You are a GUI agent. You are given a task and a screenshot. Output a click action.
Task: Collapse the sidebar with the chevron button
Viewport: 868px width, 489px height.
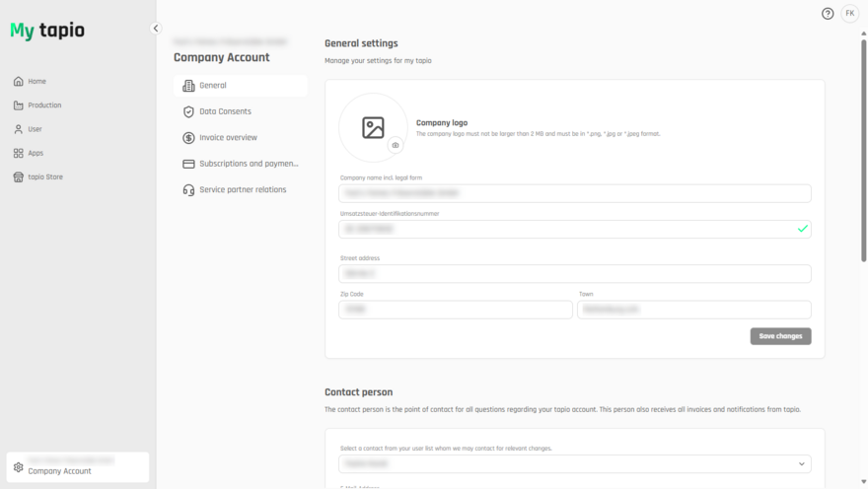point(156,29)
